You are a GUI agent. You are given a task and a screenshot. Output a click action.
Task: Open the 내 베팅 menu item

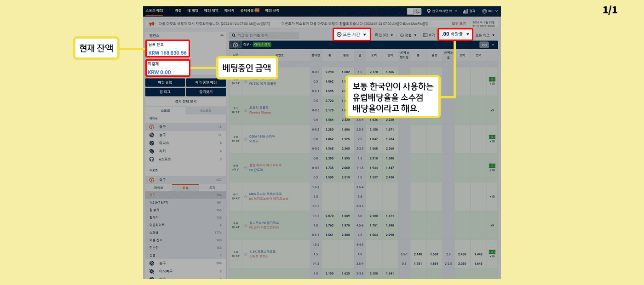pos(192,11)
